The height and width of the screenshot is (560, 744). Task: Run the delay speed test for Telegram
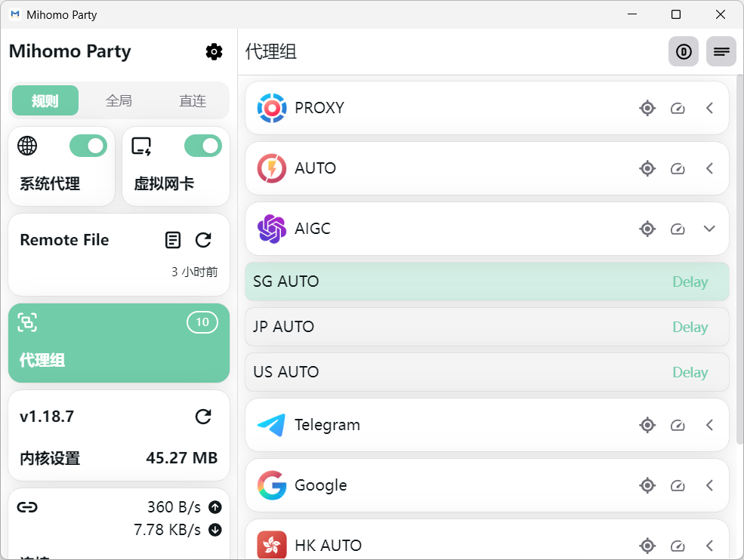point(678,425)
